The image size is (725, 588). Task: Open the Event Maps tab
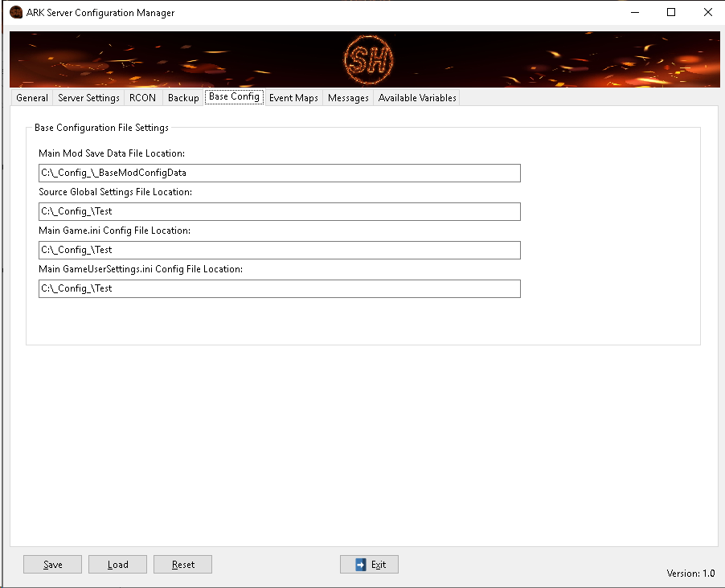pos(293,97)
